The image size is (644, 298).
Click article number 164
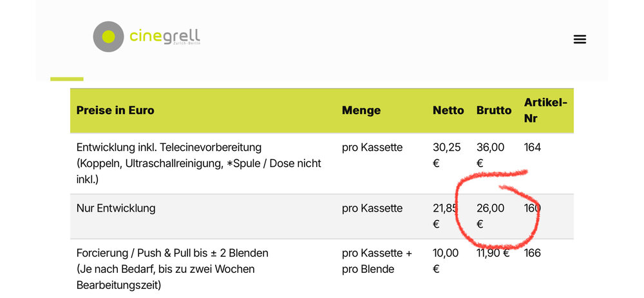coord(533,147)
